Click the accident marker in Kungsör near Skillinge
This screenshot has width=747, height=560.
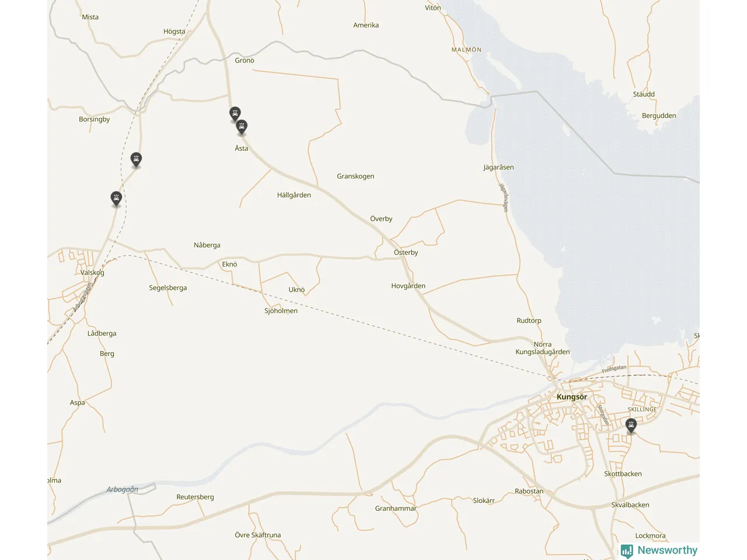click(631, 426)
